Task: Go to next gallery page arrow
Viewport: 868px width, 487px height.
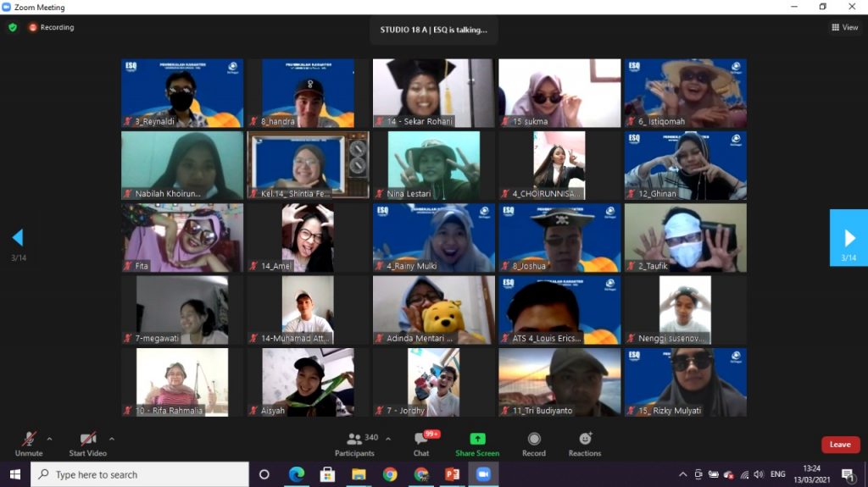Action: (849, 238)
